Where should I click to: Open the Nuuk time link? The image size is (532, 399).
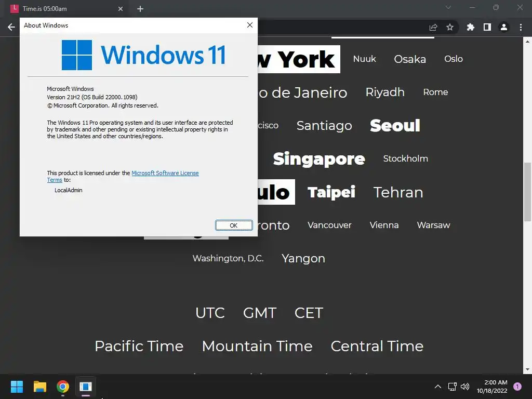point(364,59)
